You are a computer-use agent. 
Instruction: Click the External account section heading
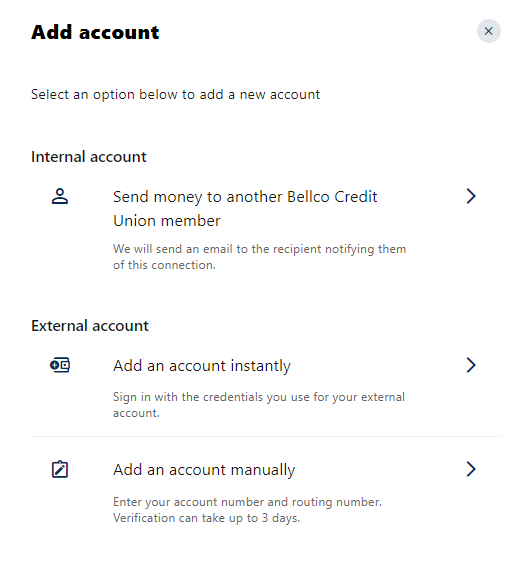(x=90, y=326)
